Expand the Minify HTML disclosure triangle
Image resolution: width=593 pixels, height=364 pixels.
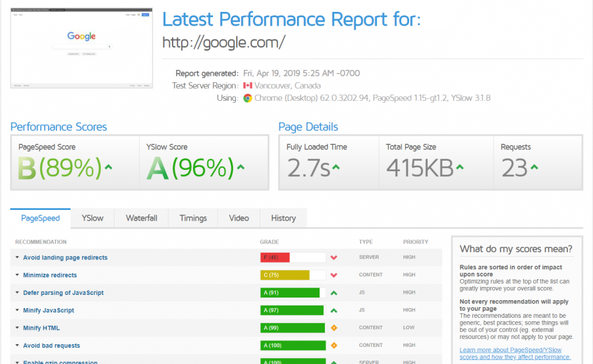coord(17,327)
